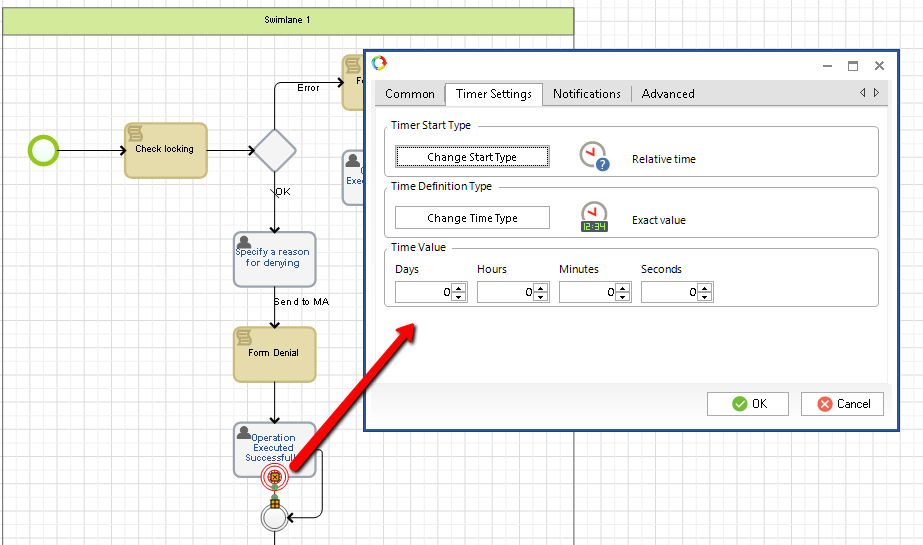
Task: Decrease the Hours value with down arrow
Action: 541,297
